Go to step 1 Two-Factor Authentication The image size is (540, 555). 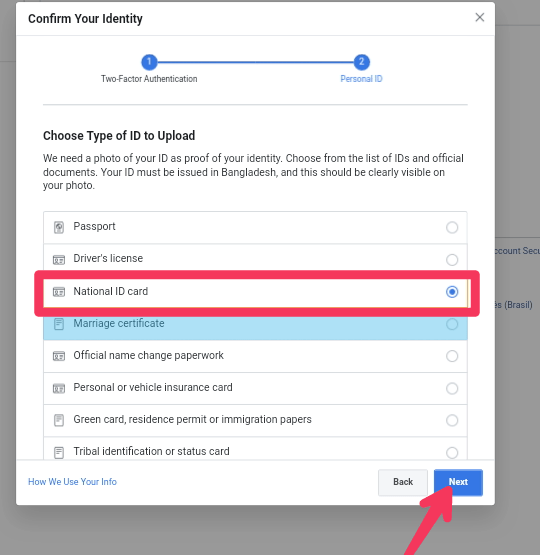pos(149,62)
